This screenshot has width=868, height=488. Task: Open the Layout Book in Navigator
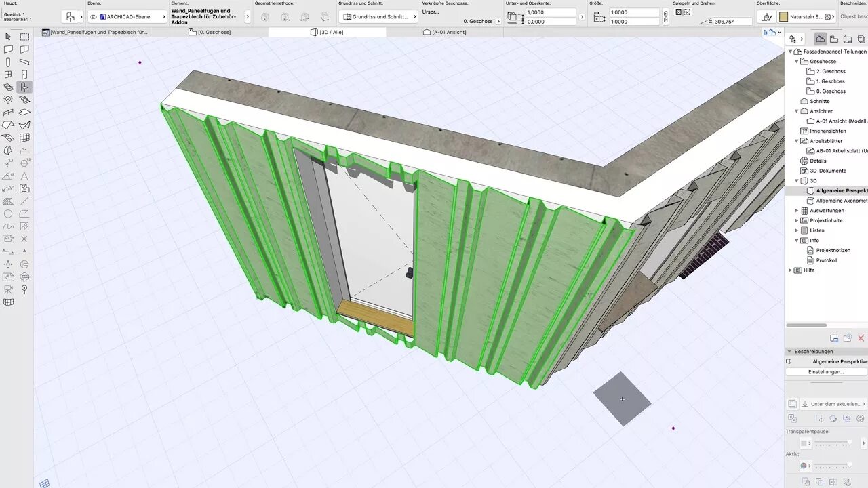(848, 39)
